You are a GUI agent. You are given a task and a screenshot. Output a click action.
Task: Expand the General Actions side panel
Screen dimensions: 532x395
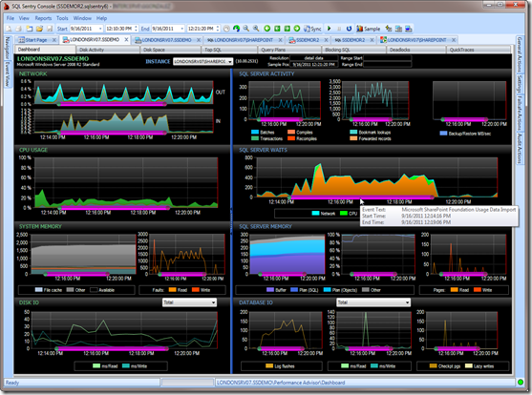pyautogui.click(x=520, y=54)
